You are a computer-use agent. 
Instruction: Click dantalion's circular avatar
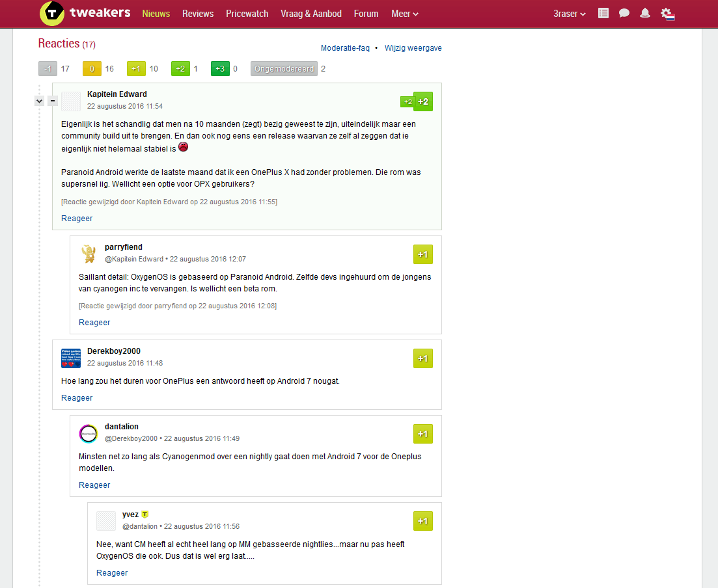89,434
